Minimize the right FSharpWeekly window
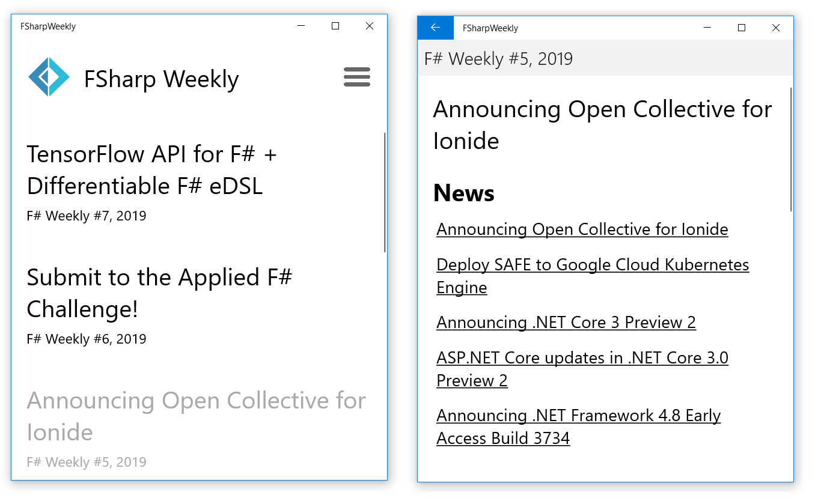 [x=707, y=28]
